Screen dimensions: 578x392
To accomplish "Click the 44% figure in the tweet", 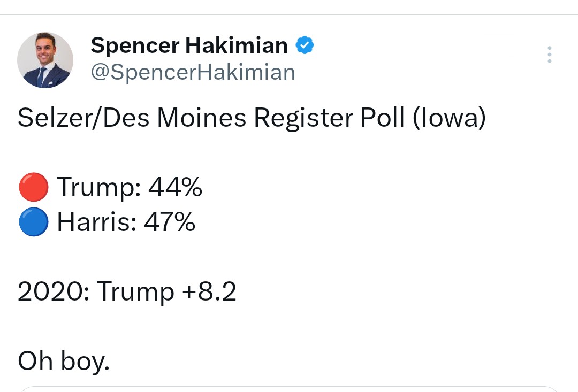I will tap(175, 188).
